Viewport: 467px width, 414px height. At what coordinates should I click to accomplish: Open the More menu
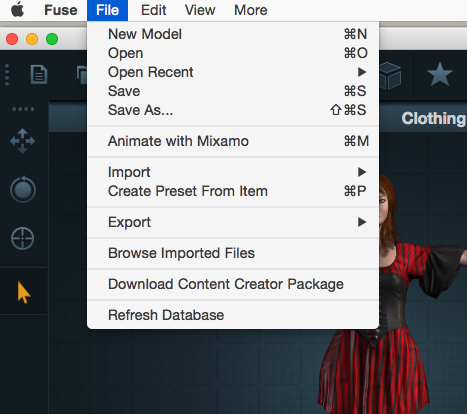tap(251, 10)
